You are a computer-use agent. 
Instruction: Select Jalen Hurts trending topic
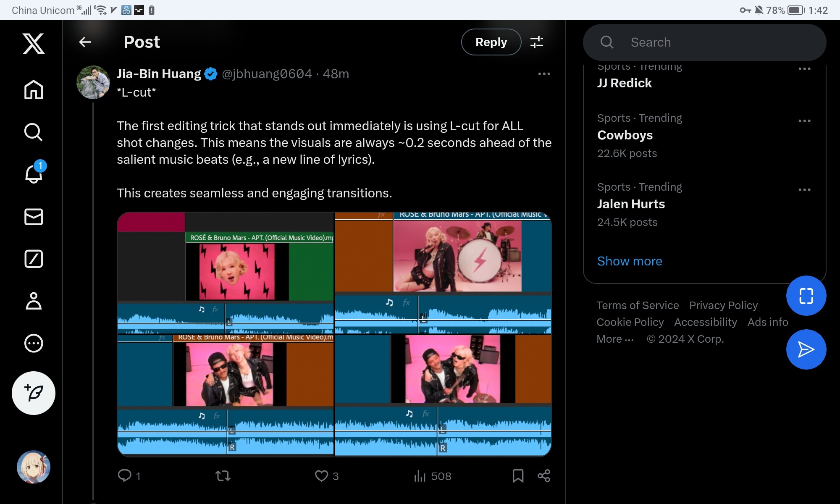click(x=631, y=204)
